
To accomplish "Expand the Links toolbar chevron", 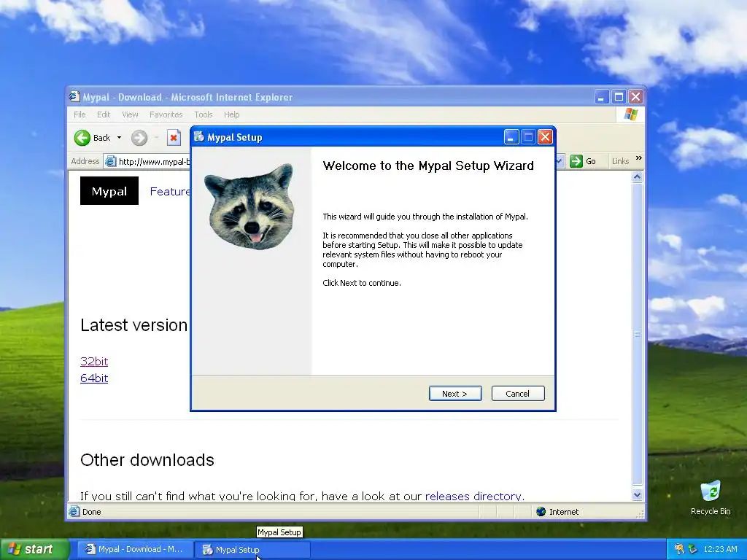I will tap(638, 158).
